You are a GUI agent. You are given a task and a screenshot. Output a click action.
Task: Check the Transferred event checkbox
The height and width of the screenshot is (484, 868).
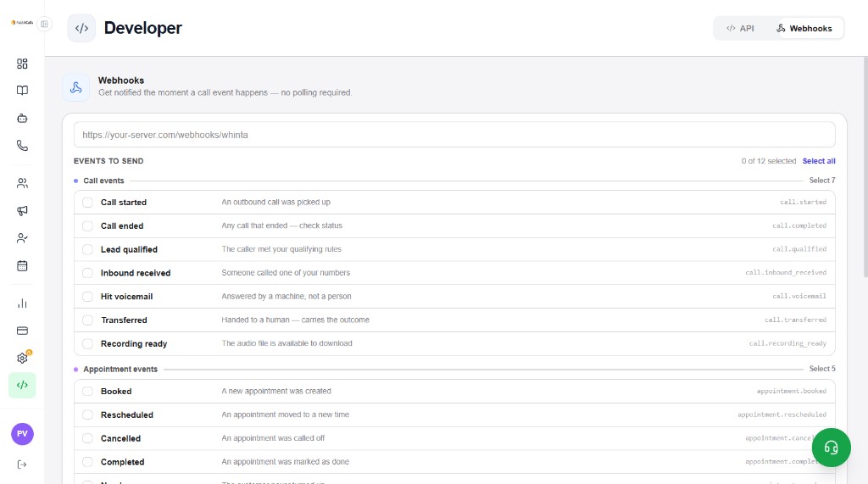[x=87, y=320]
